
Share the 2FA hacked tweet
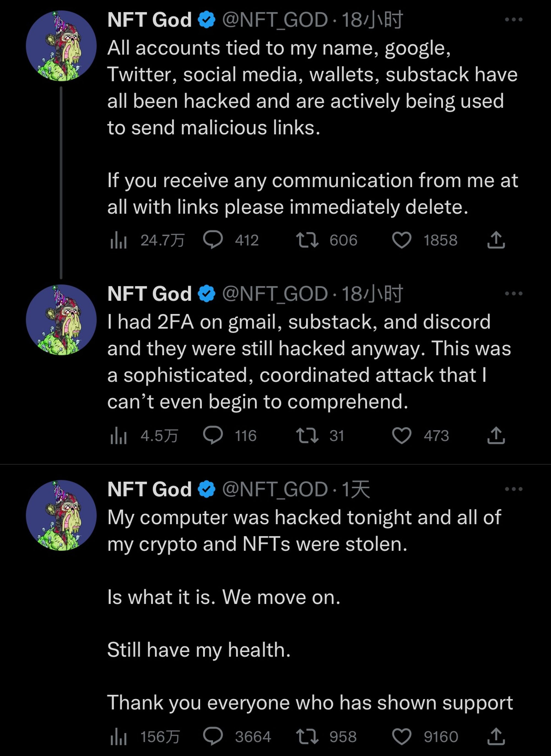tap(496, 436)
